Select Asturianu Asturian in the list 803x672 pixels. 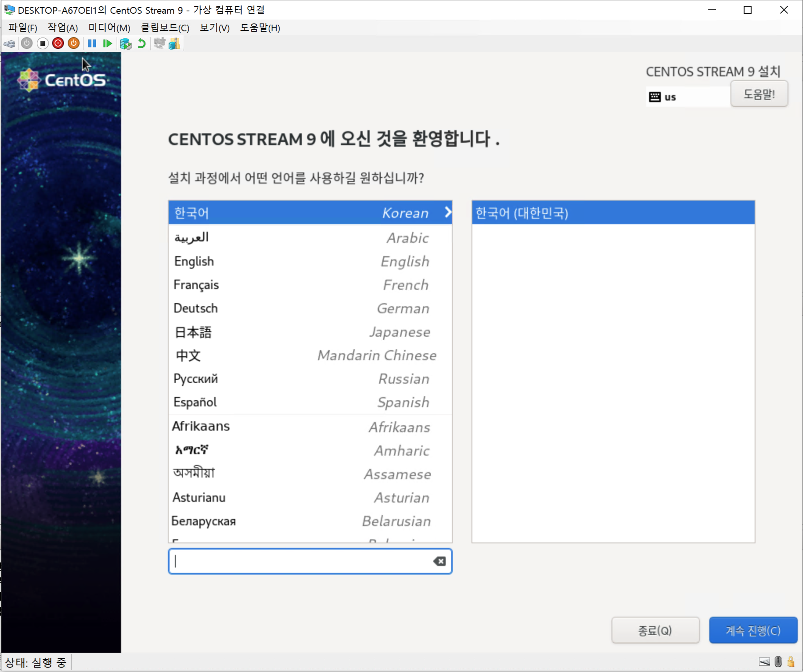[x=310, y=497]
